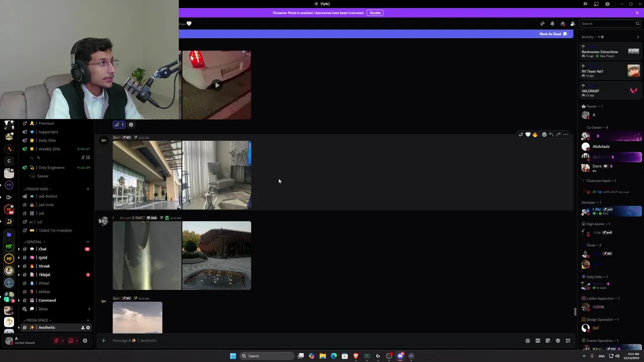Show pinned messages
This screenshot has width=644, height=362.
tap(562, 24)
